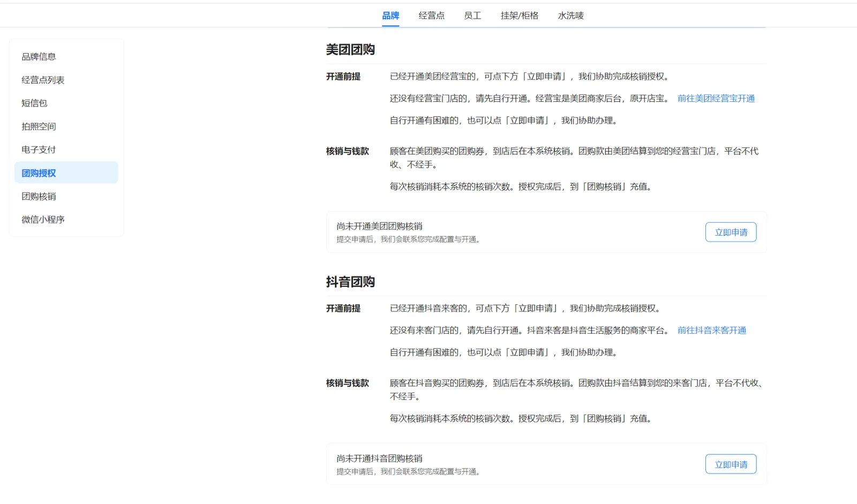The width and height of the screenshot is (857, 504).
Task: Follow the 前往抖音来客开通 link
Action: pyautogui.click(x=712, y=330)
